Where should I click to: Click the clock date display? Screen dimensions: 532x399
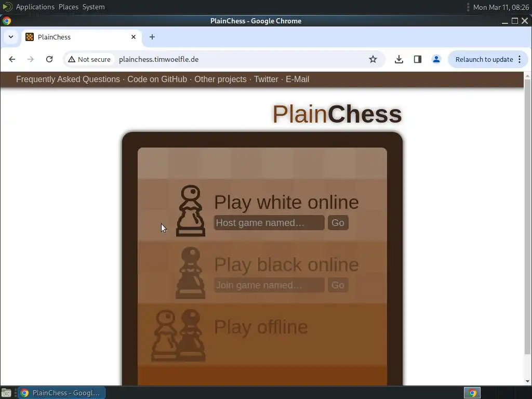click(501, 7)
